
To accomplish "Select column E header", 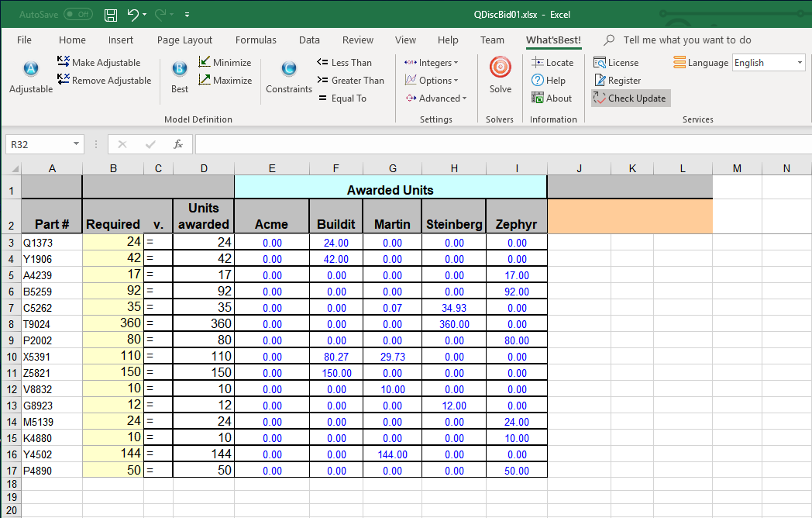I will click(272, 168).
